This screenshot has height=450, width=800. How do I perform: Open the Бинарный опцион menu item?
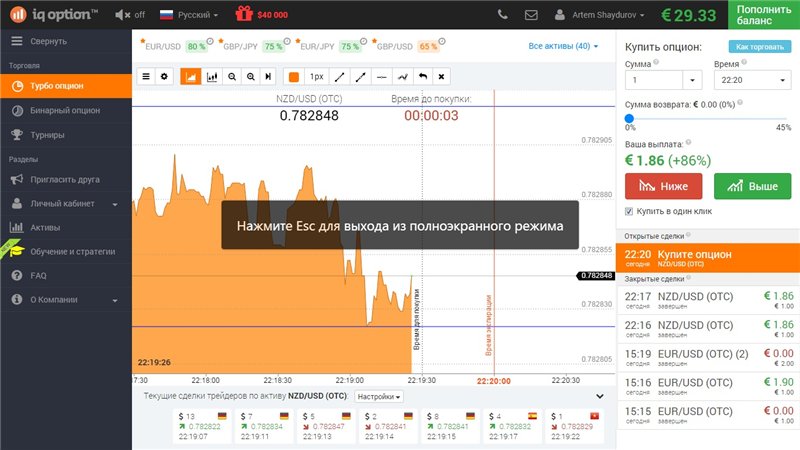tap(65, 110)
